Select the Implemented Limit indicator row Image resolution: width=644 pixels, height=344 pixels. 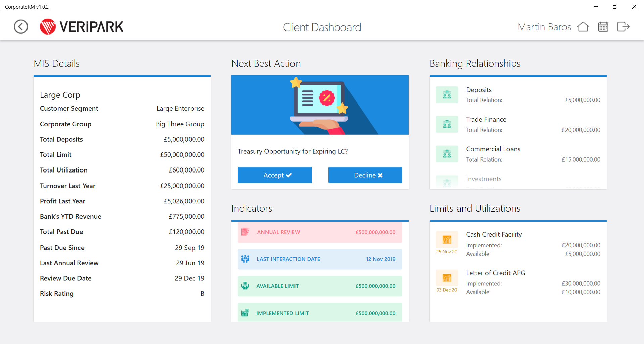pyautogui.click(x=320, y=313)
